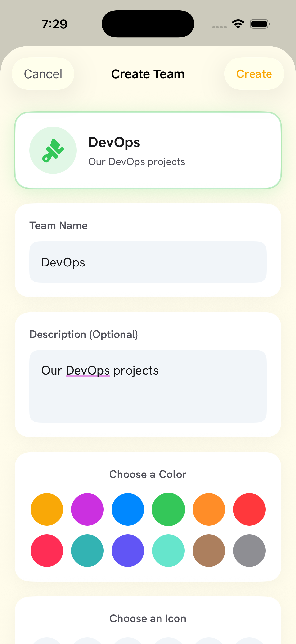Screen dimensions: 296x644
Task: Pick the red color swatch
Action: coord(249,509)
